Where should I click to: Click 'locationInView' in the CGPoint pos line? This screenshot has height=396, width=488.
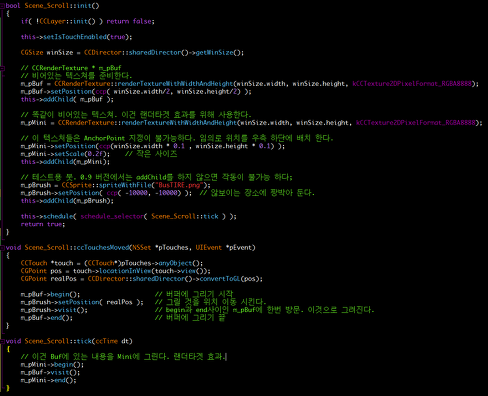pyautogui.click(x=125, y=271)
